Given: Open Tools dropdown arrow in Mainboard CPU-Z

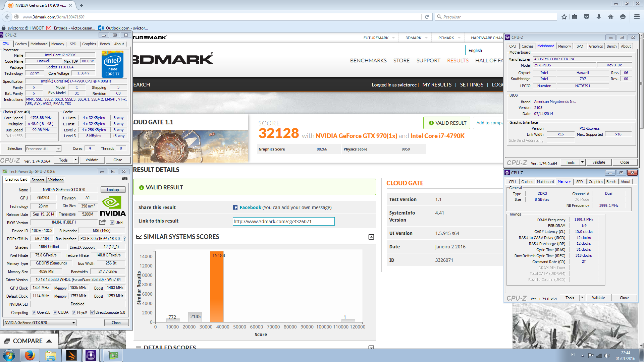Looking at the screenshot, I should [582, 162].
